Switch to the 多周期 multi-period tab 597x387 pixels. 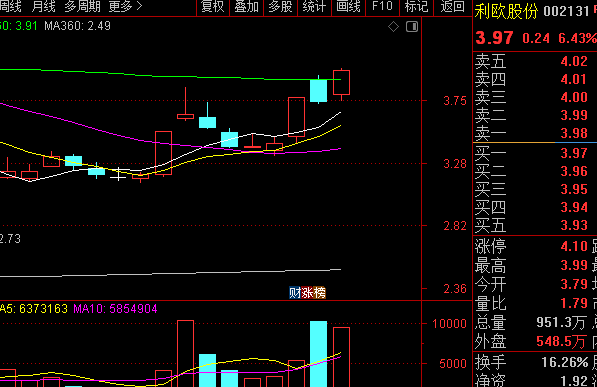(83, 6)
